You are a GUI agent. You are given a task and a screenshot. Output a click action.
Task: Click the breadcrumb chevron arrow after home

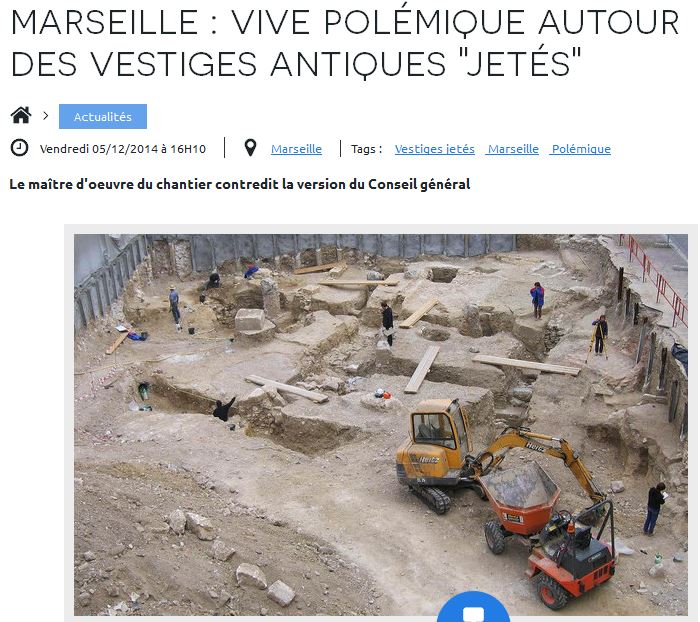46,116
